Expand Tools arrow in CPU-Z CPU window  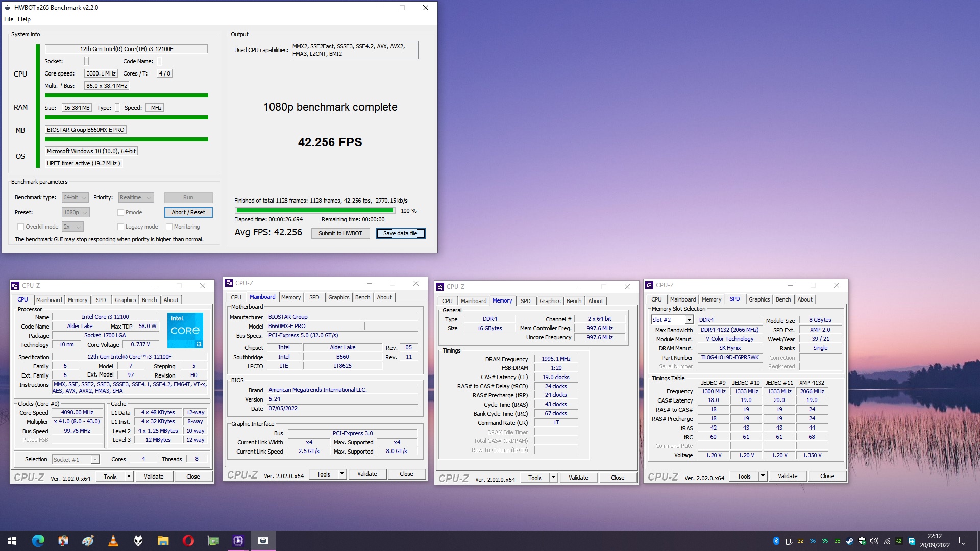click(129, 477)
